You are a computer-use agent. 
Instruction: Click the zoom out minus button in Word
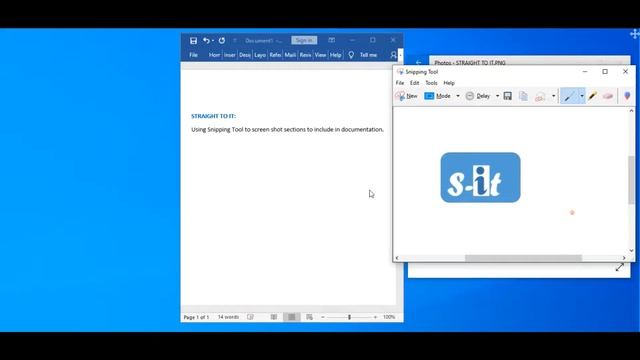(323, 317)
